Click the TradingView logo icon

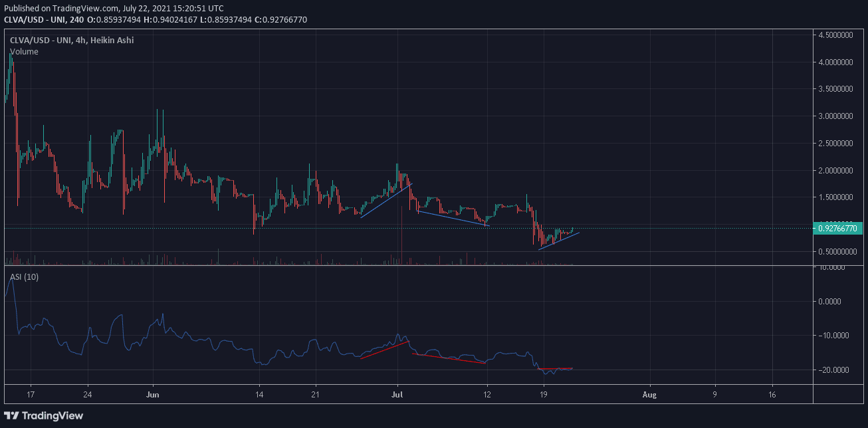pos(13,415)
